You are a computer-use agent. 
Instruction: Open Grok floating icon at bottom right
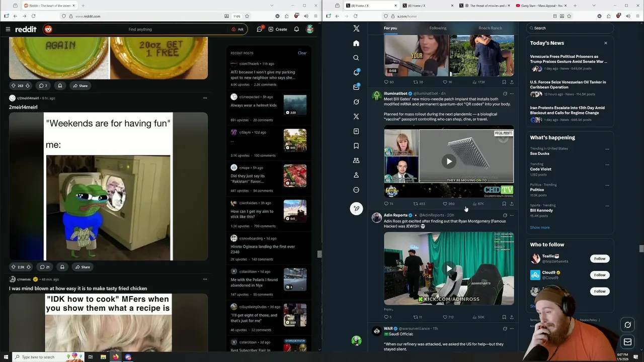point(627,325)
